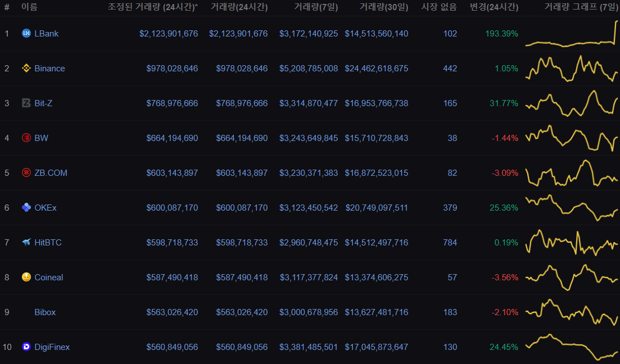This screenshot has width=620, height=364.
Task: Click the Coineal logo icon
Action: pyautogui.click(x=26, y=277)
